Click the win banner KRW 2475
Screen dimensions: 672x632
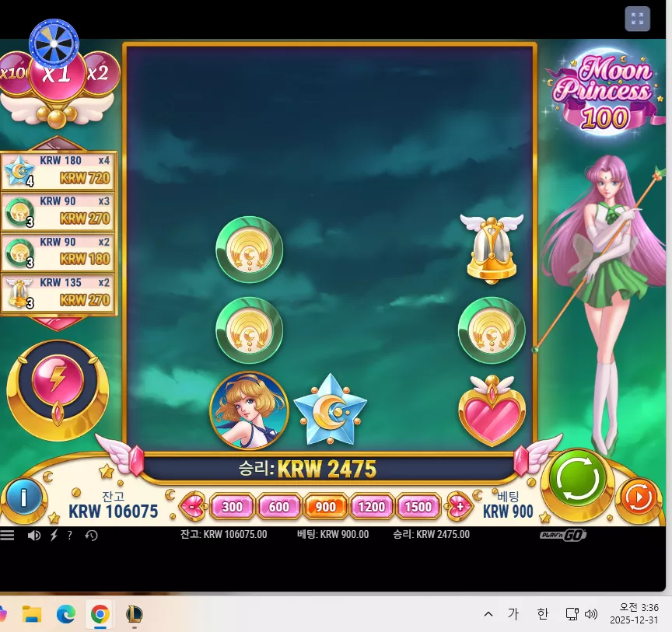(x=308, y=469)
